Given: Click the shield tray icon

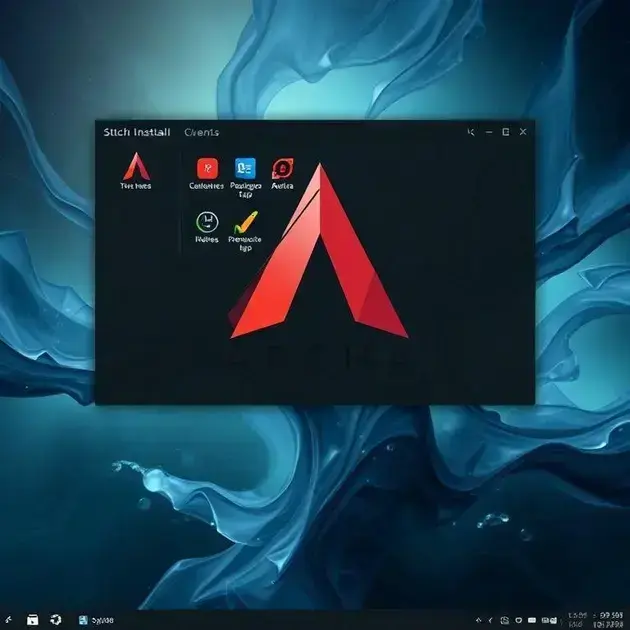Looking at the screenshot, I should [x=519, y=620].
